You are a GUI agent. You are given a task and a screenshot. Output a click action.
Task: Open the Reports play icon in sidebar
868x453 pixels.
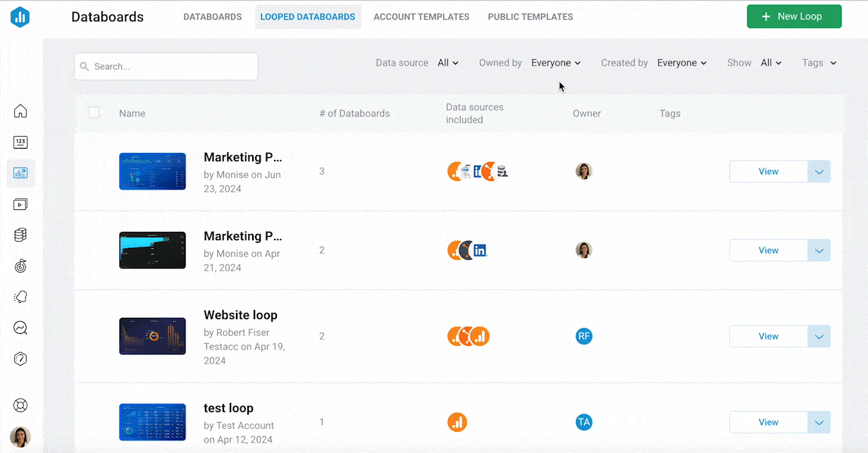pos(20,204)
